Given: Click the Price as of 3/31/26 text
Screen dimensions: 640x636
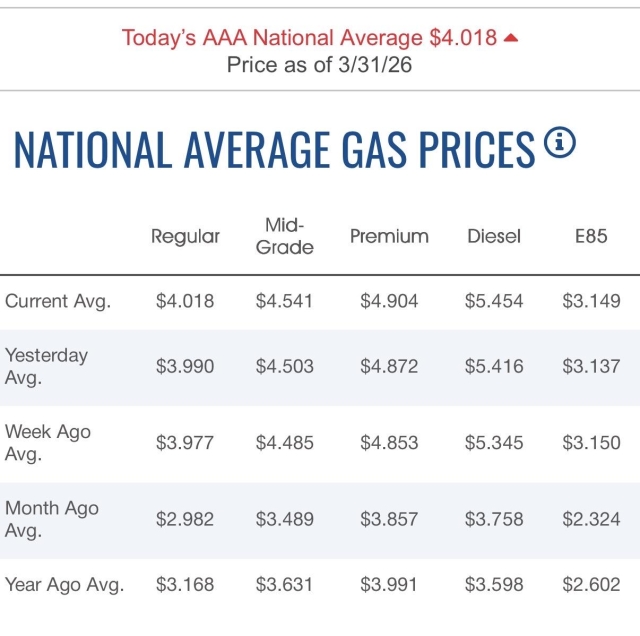Looking at the screenshot, I should tap(320, 65).
